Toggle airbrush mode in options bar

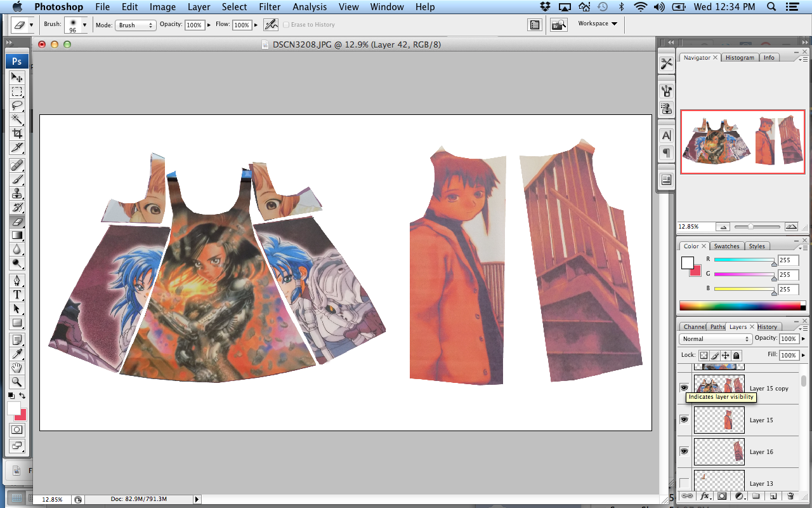271,25
